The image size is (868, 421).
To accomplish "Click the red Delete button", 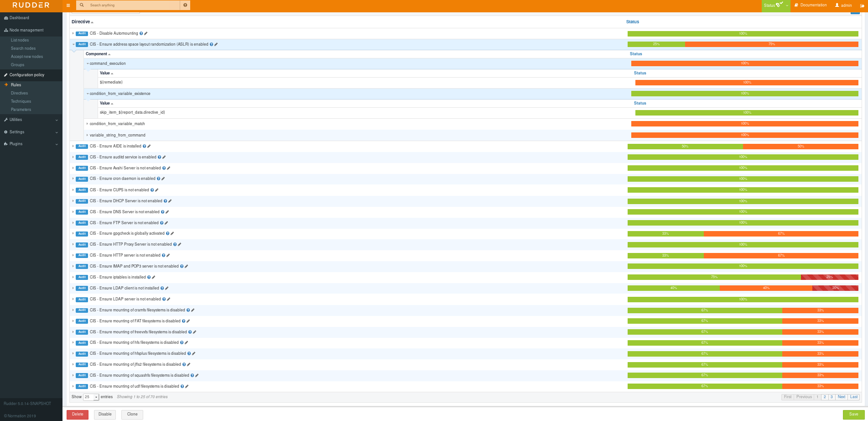I will tap(78, 414).
